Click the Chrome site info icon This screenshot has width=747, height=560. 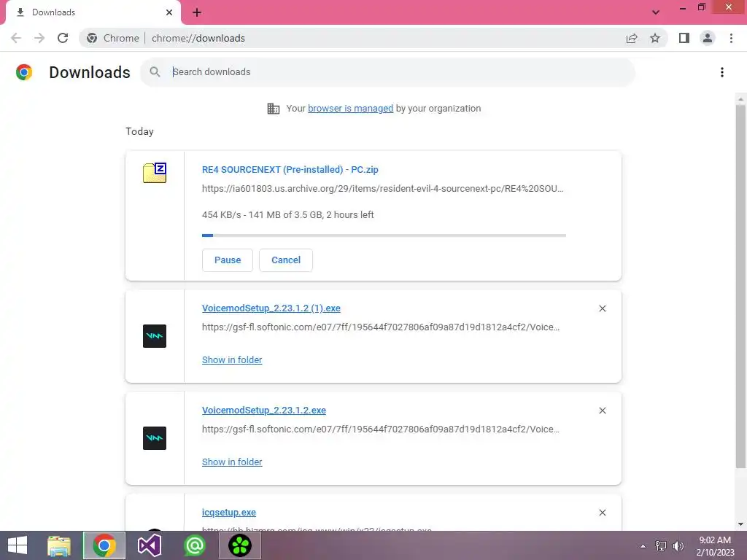[92, 38]
